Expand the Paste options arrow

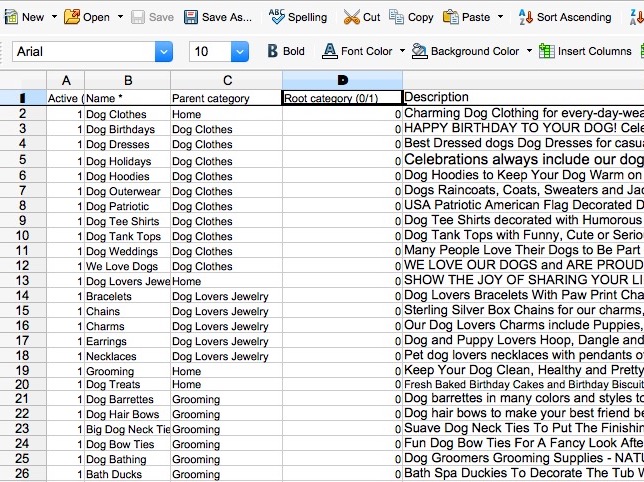500,17
